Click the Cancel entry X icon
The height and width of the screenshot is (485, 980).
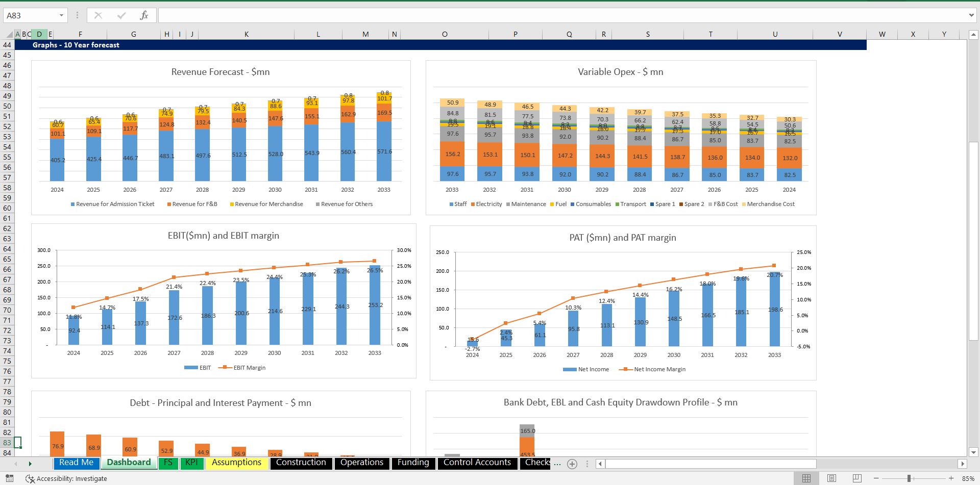click(x=98, y=15)
